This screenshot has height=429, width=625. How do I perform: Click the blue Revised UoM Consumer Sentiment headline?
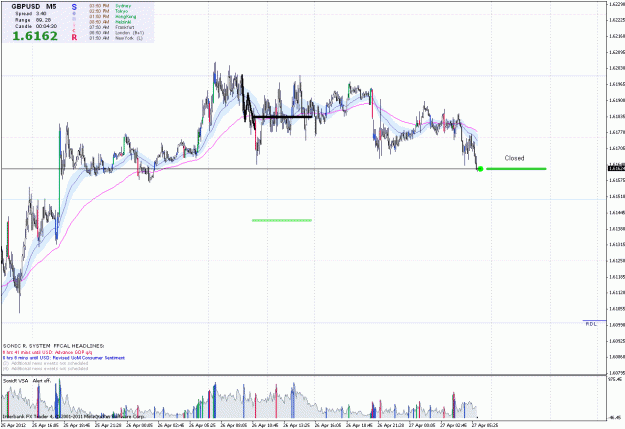pyautogui.click(x=64, y=358)
